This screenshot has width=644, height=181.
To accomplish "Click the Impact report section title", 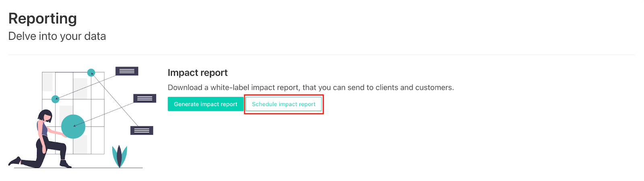I will (x=198, y=73).
